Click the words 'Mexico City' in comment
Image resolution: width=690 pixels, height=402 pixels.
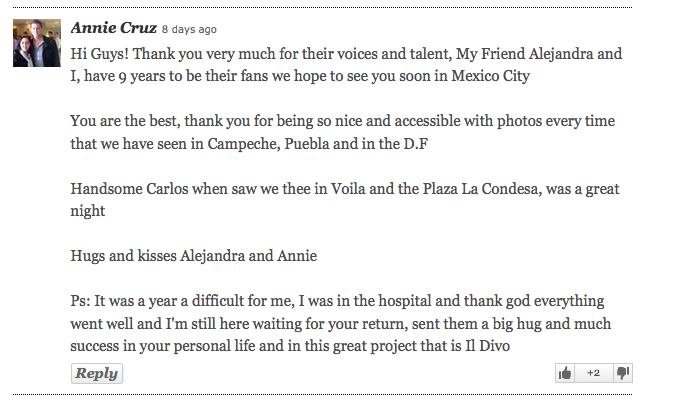491,76
